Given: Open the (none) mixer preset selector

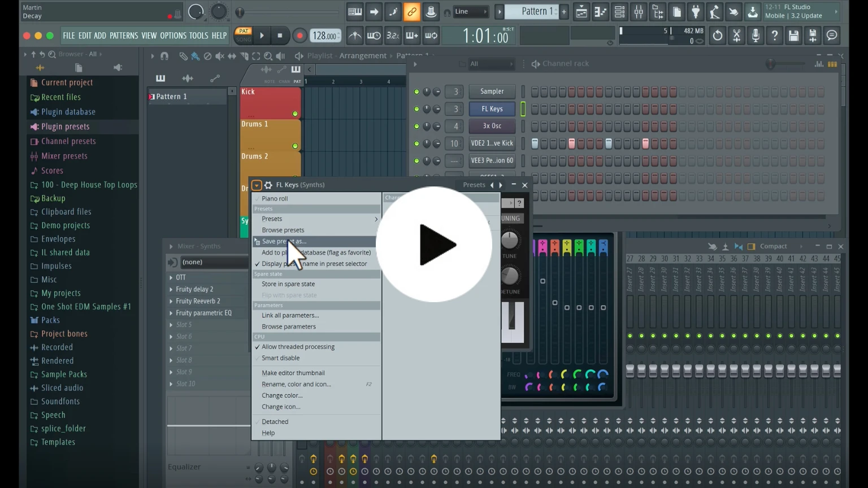Looking at the screenshot, I should coord(214,262).
